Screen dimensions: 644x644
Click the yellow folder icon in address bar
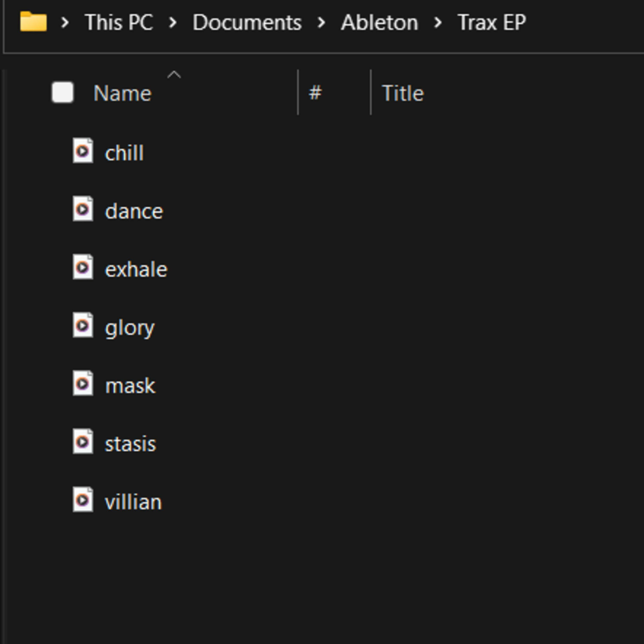[x=33, y=22]
